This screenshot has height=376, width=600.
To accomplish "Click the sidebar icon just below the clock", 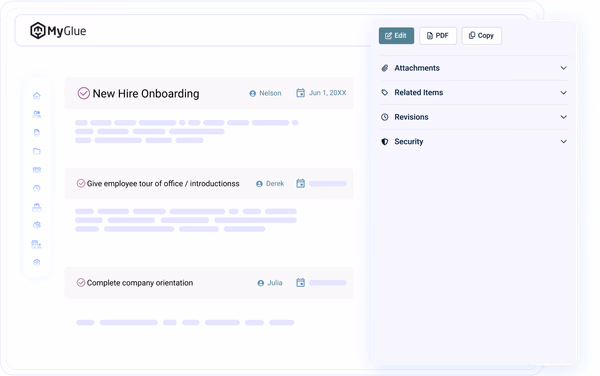I will click(x=37, y=207).
